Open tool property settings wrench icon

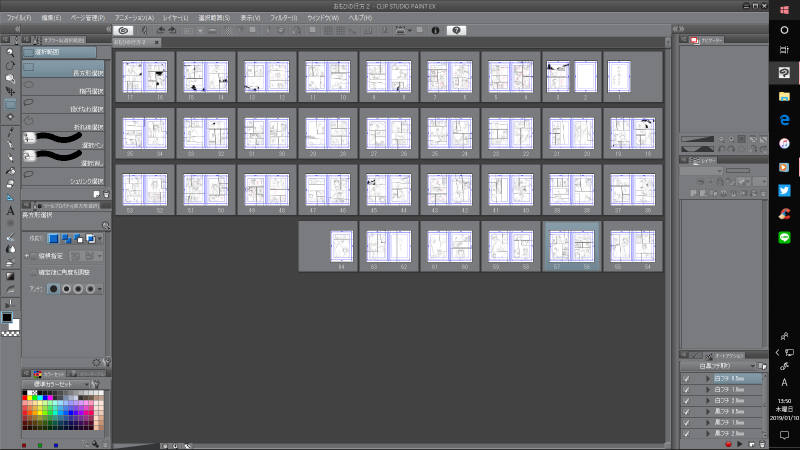[x=107, y=362]
